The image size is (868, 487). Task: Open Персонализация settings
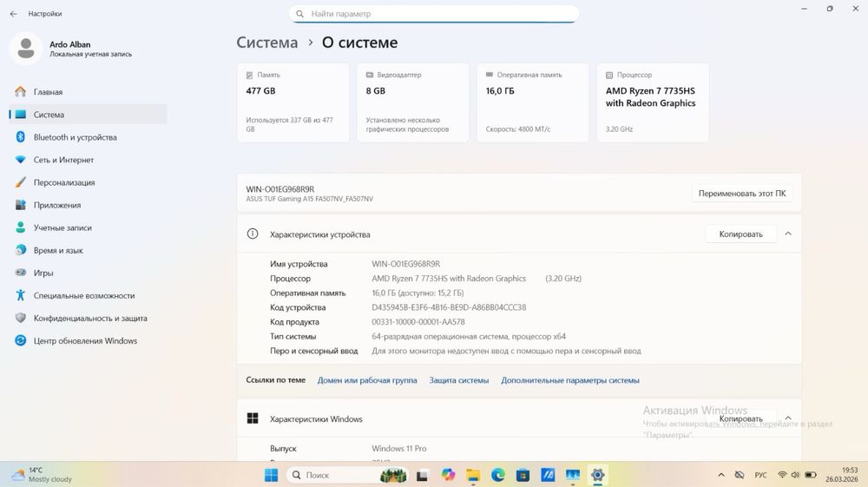[x=88, y=182]
